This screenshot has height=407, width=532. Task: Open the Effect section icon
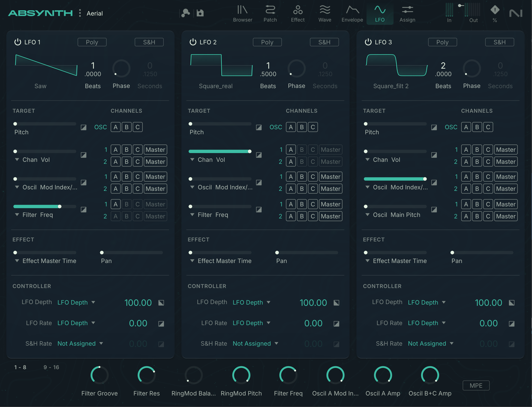(297, 13)
